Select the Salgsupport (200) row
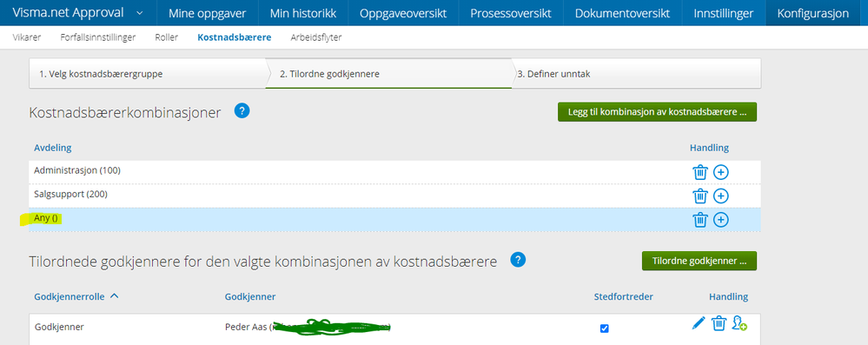Screen dimensions: 868x345 [x=394, y=196]
